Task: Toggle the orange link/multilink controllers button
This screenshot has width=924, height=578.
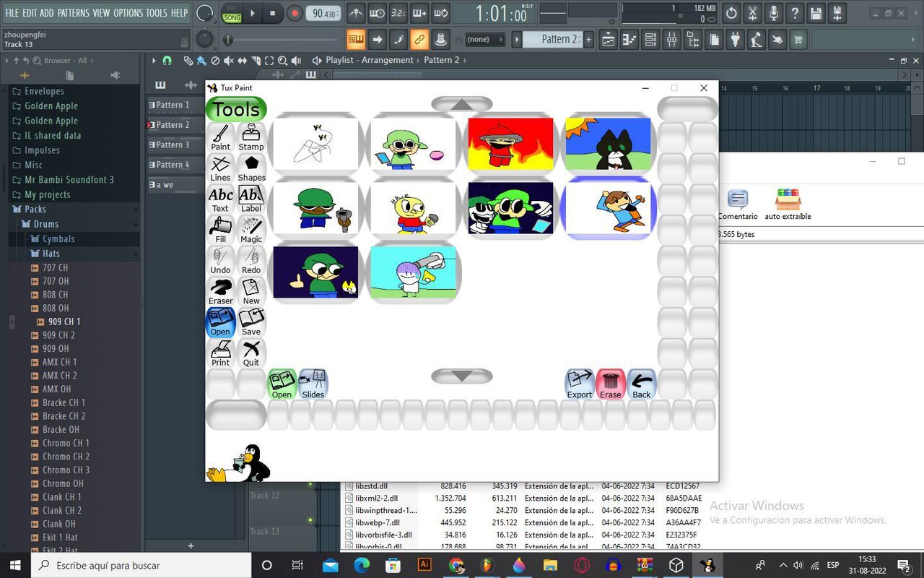Action: (419, 39)
